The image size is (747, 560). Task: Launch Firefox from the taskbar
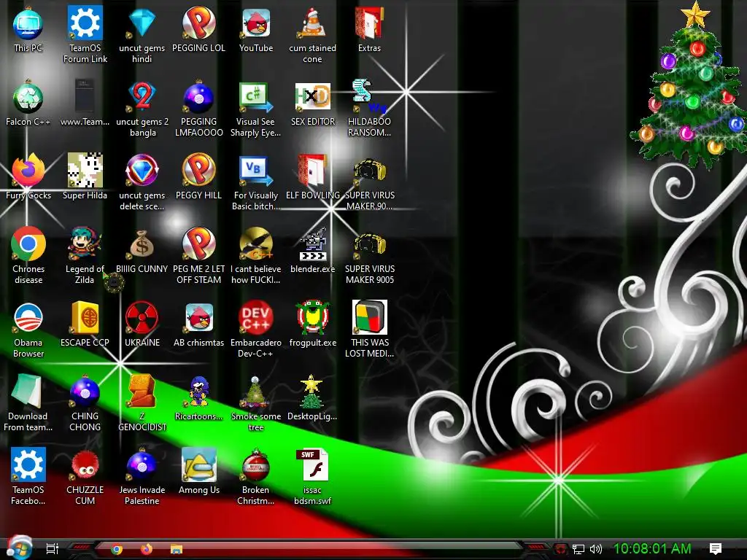coord(146,549)
